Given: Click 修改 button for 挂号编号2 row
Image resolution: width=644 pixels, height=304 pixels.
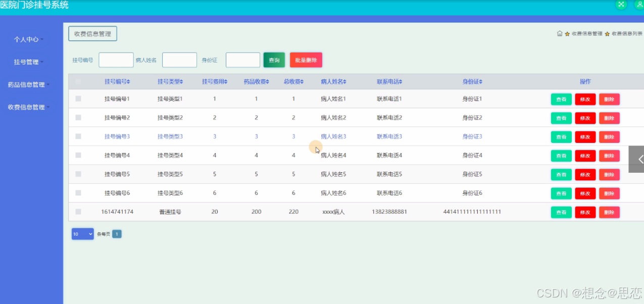Looking at the screenshot, I should pos(585,118).
